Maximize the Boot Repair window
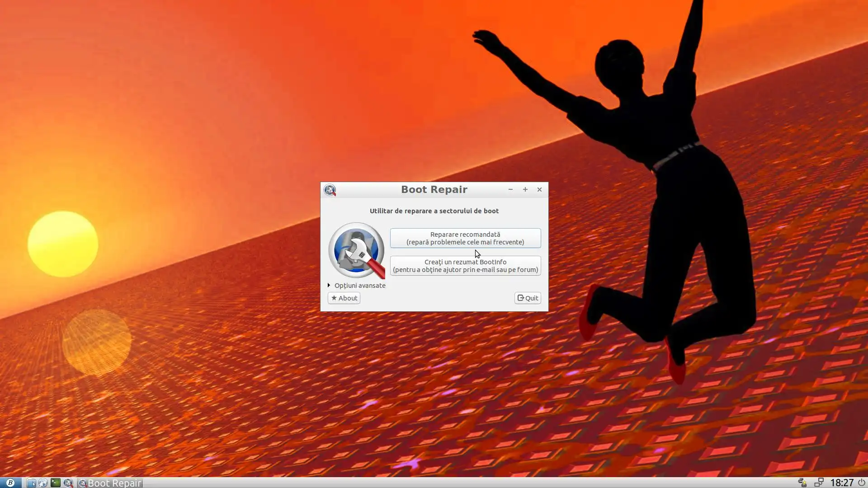Viewport: 868px width, 488px height. (x=525, y=190)
